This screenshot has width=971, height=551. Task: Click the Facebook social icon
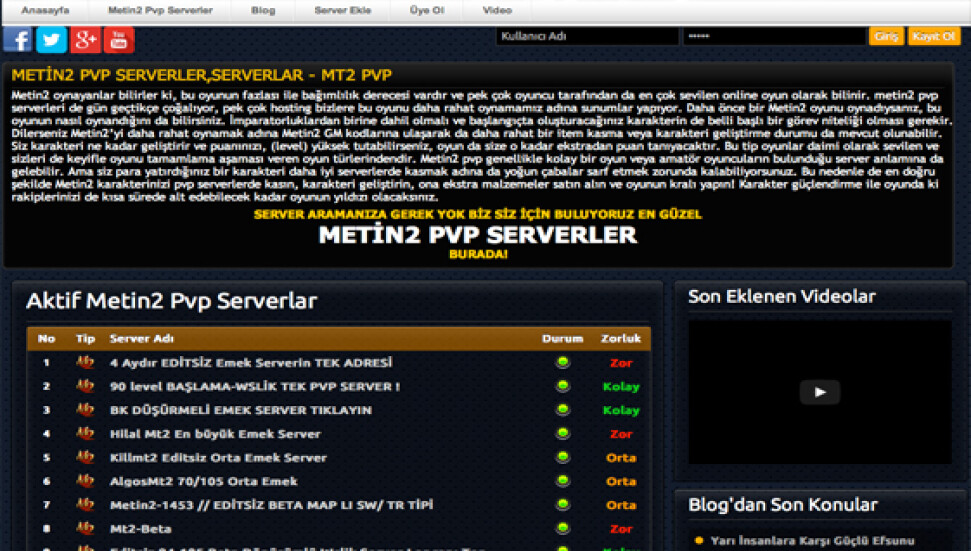point(18,39)
